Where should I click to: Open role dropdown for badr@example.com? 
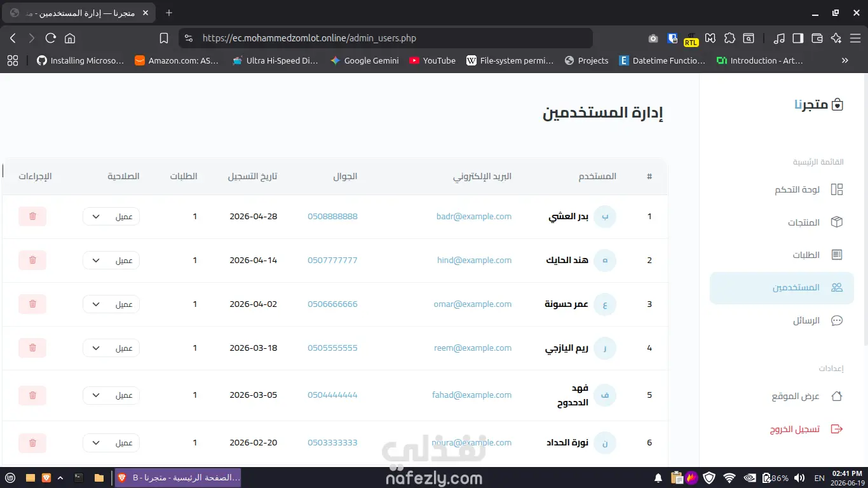tap(111, 217)
